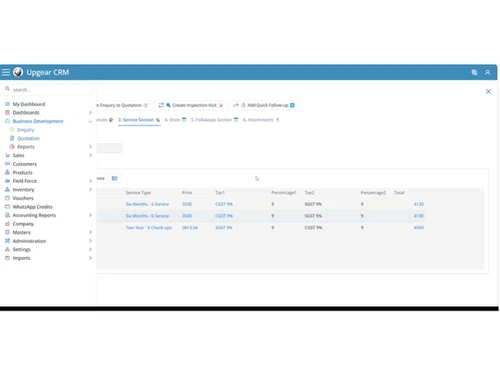This screenshot has height=375, width=500.
Task: Click the Price column header
Action: (x=187, y=193)
